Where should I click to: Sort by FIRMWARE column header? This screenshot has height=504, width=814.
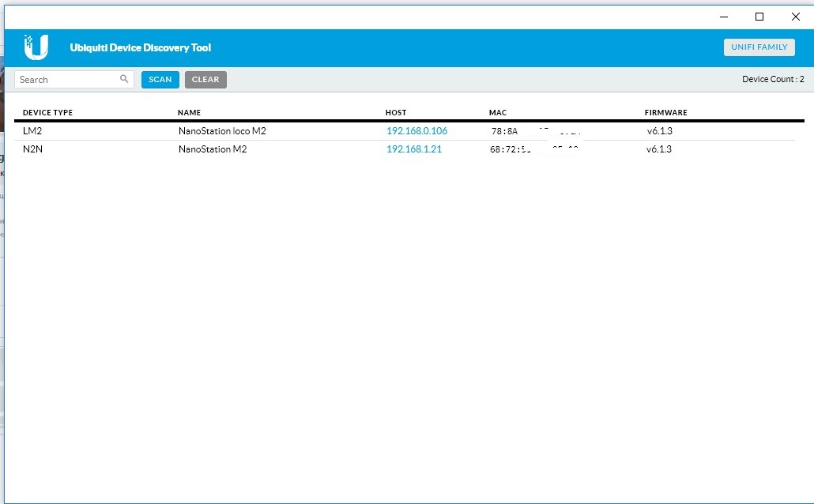665,113
